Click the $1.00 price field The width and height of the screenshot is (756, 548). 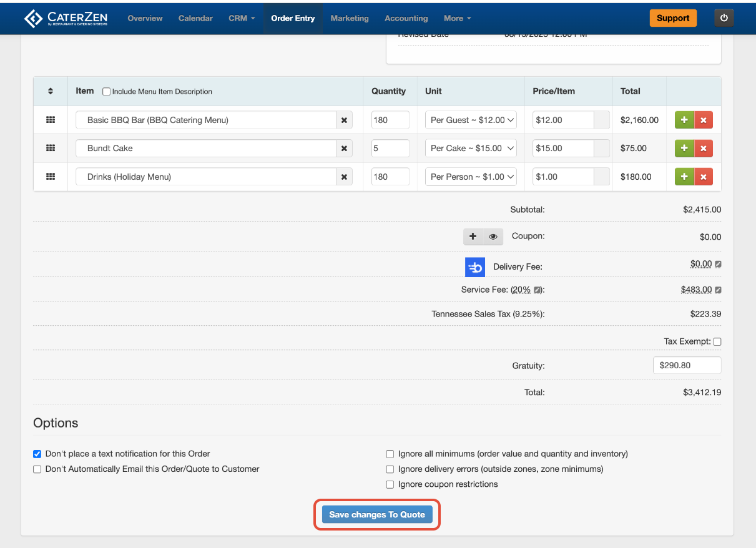tap(563, 177)
